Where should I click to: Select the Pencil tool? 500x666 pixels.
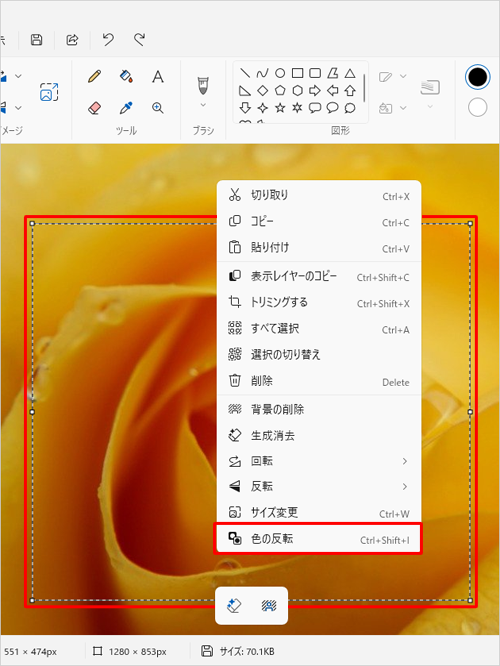pos(94,77)
